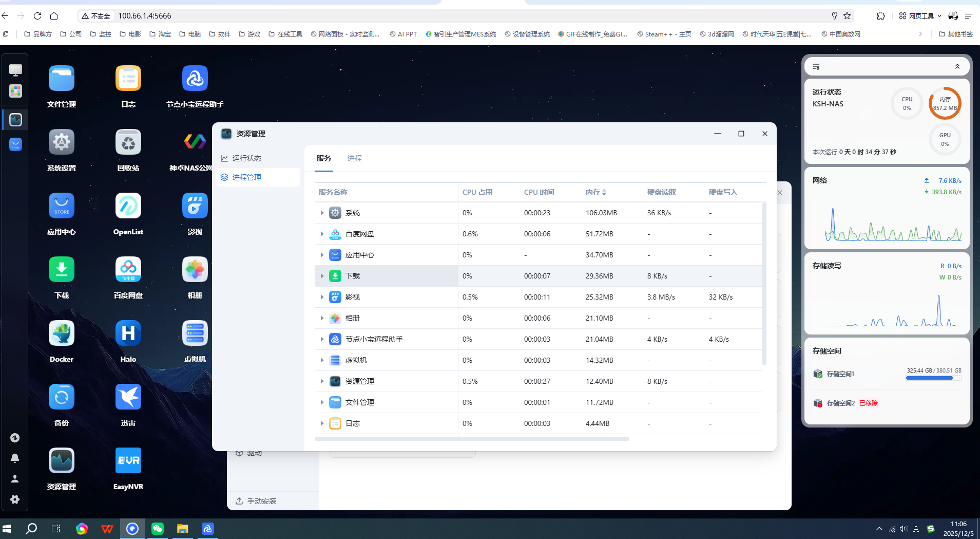Open the Halo app icon

[128, 333]
